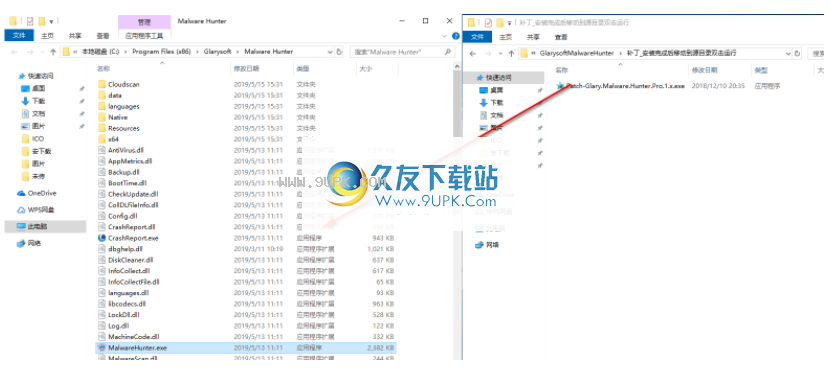Open the address bar dropdown in the patch window

(x=789, y=53)
